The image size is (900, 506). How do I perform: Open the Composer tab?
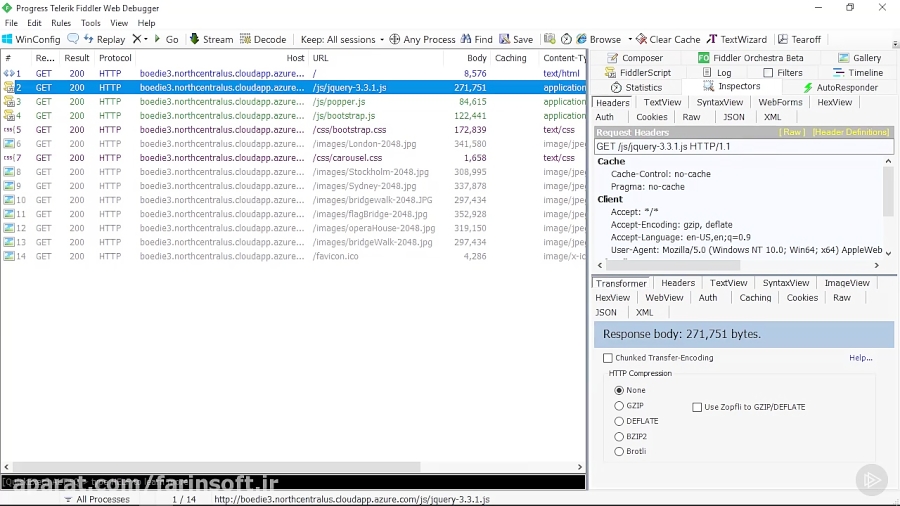click(635, 58)
